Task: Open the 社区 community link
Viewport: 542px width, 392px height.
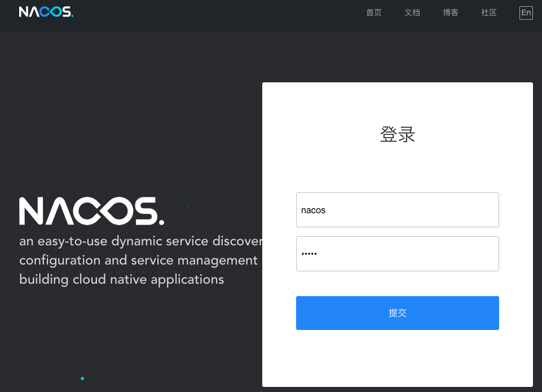Action: click(488, 12)
